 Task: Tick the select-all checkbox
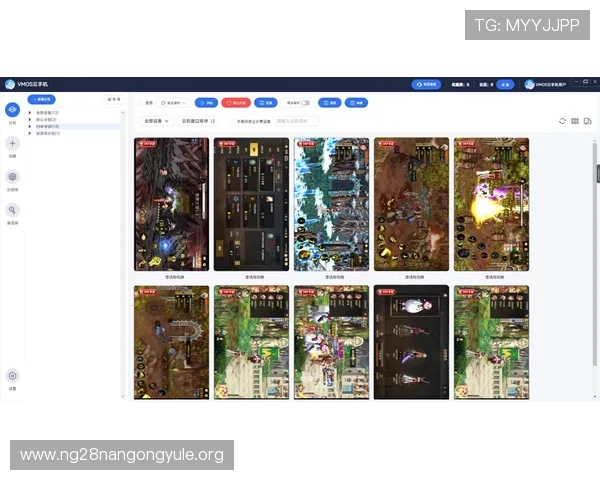[x=141, y=103]
